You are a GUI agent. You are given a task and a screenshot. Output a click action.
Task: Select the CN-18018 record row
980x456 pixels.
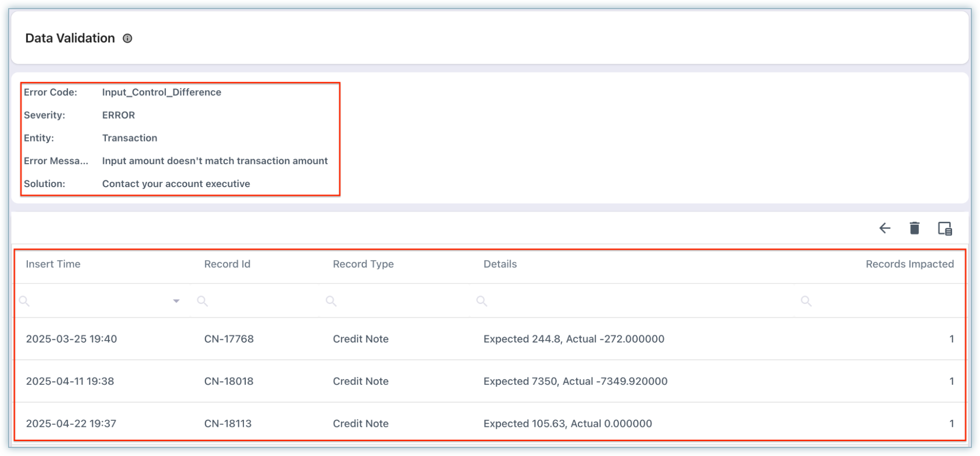[229, 381]
